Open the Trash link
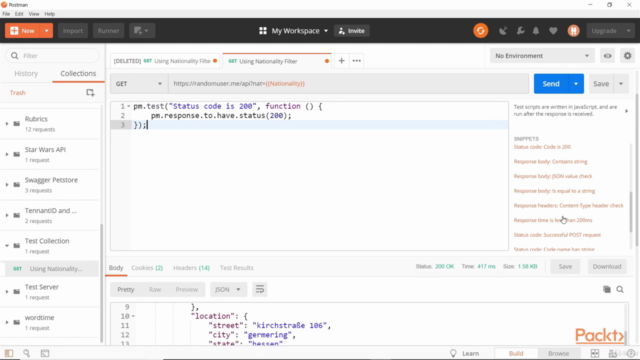The width and height of the screenshot is (640, 360). pos(18,93)
